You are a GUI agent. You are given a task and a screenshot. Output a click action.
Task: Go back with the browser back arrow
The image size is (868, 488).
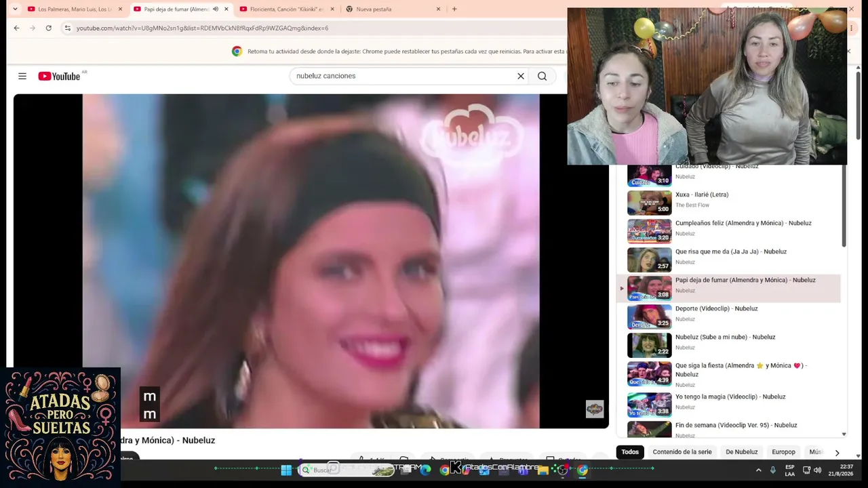click(x=16, y=28)
